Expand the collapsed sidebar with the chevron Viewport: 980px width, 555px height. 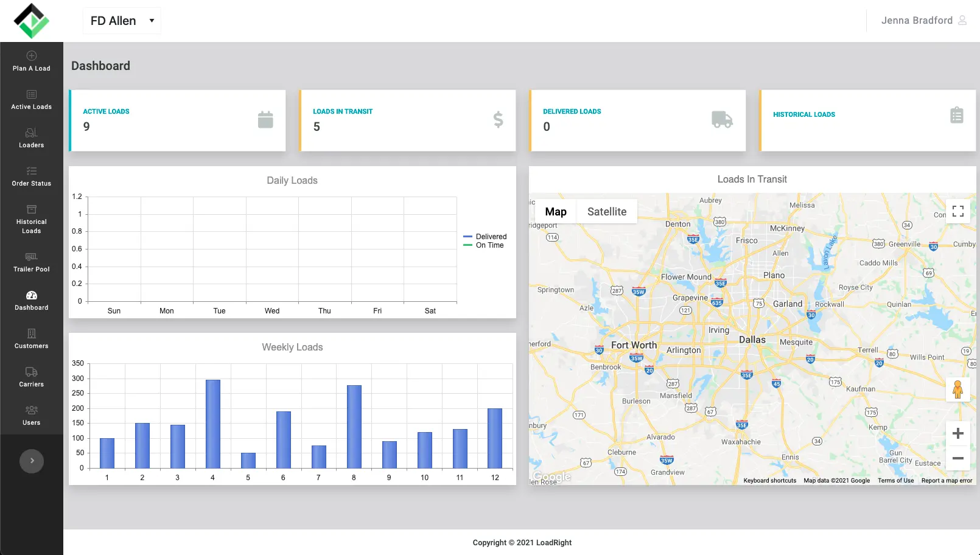click(31, 461)
